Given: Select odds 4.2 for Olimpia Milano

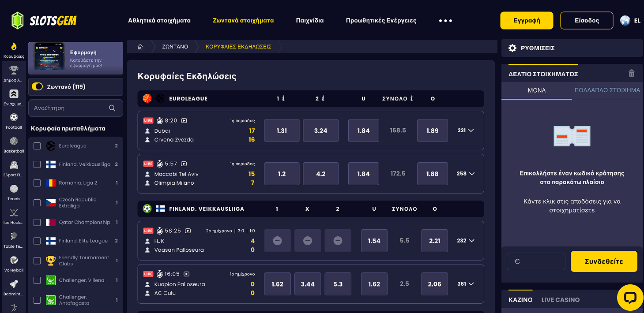Looking at the screenshot, I should click(x=320, y=174).
